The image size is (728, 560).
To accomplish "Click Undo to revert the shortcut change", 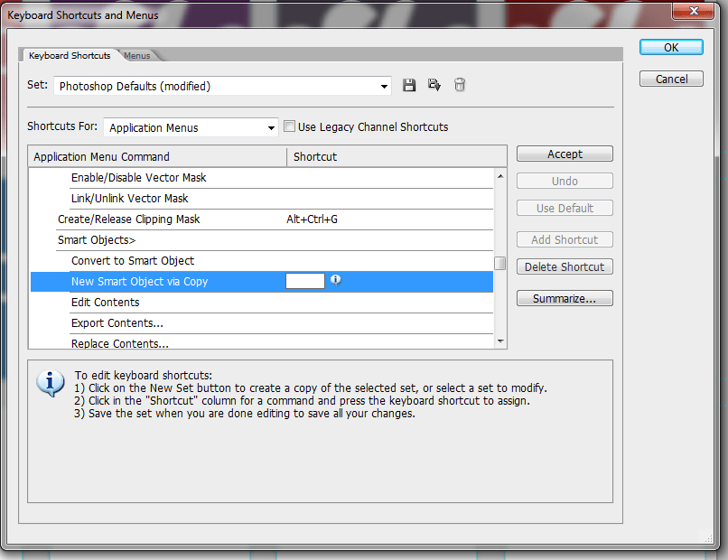I will pos(564,181).
